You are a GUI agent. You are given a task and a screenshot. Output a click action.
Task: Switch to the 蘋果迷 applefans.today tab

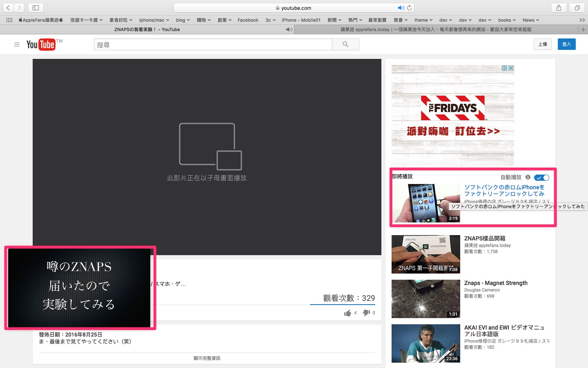tap(436, 29)
